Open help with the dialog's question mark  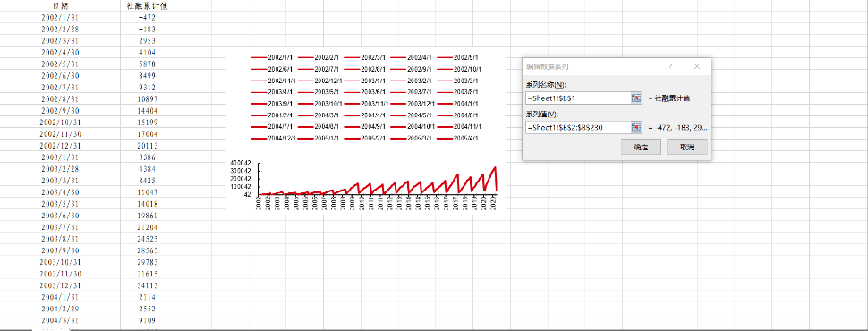tap(670, 66)
